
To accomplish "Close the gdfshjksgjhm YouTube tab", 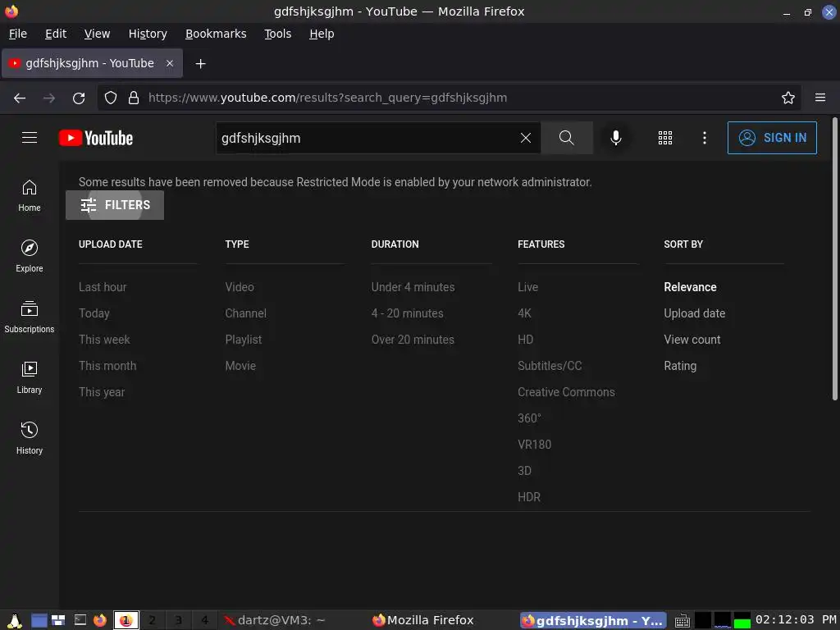I will [x=170, y=63].
